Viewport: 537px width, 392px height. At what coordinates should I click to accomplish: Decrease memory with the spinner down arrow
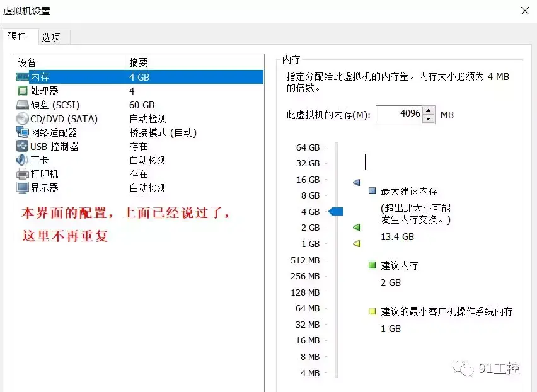click(429, 119)
